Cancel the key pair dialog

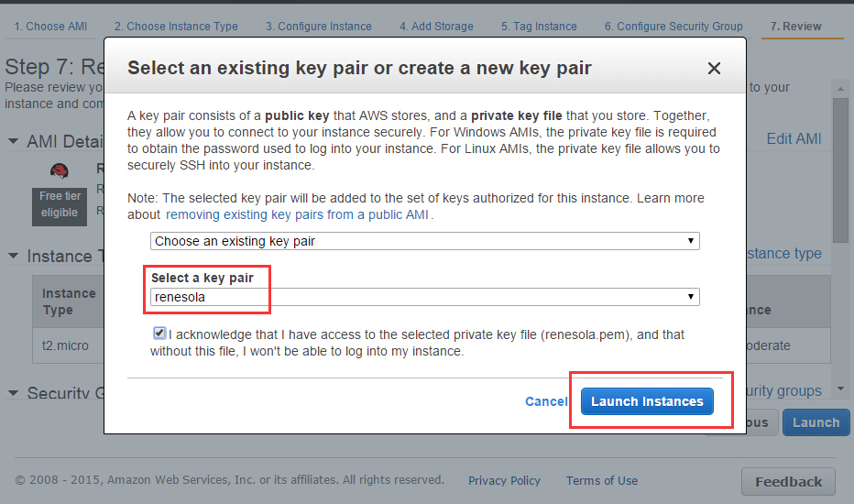coord(546,401)
